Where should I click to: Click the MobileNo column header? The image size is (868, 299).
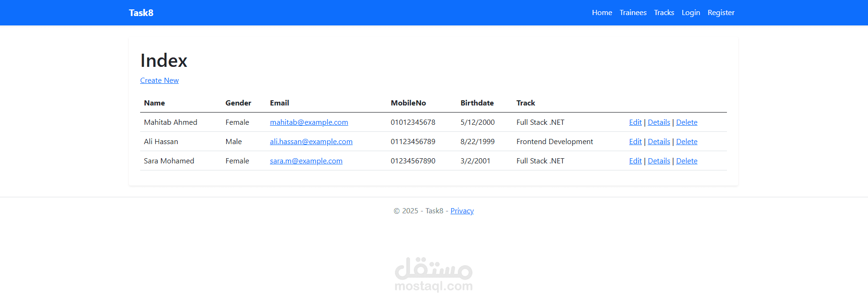tap(408, 103)
